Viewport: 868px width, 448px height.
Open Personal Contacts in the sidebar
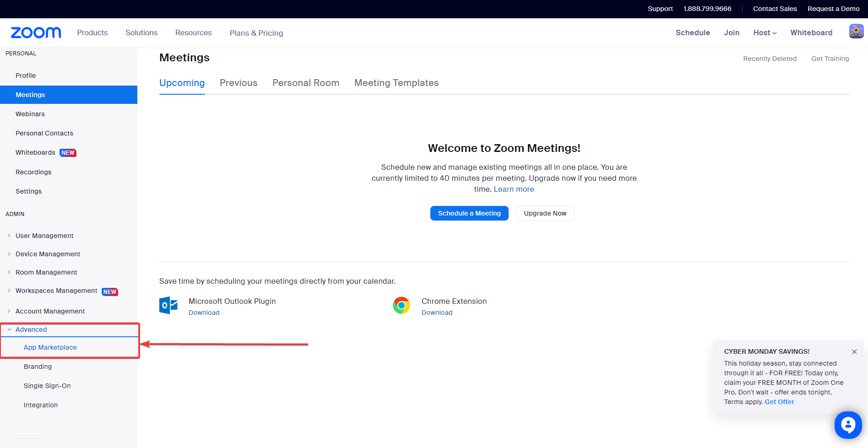pyautogui.click(x=44, y=133)
